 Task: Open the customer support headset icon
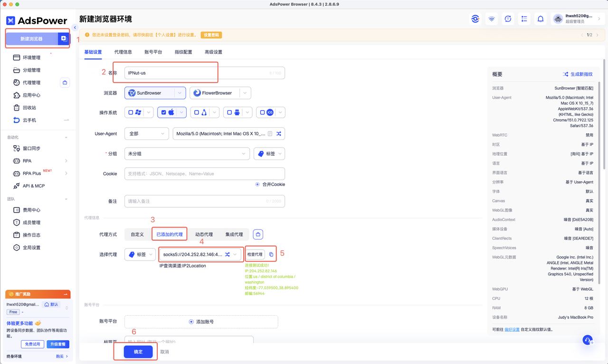pyautogui.click(x=588, y=340)
